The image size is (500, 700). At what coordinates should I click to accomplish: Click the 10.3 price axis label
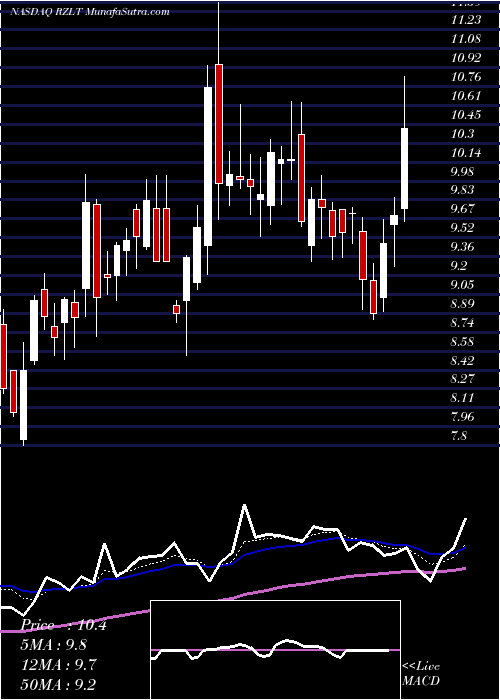(x=462, y=134)
